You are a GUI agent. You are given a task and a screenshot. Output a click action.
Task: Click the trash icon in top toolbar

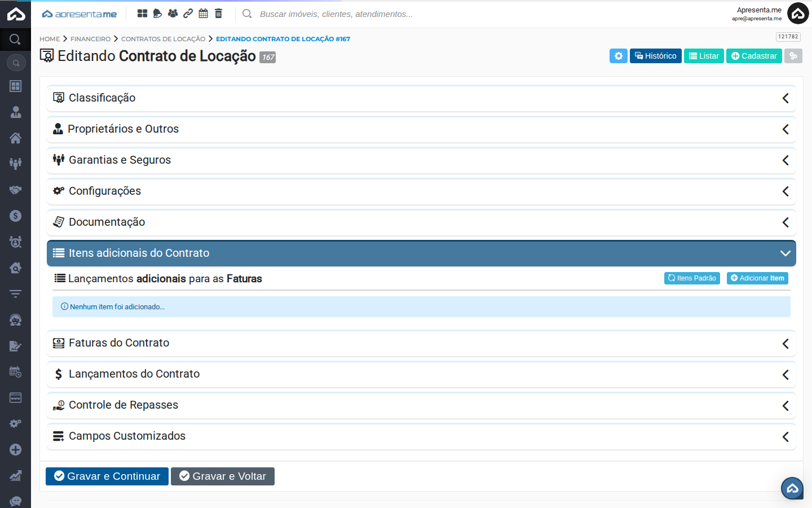(x=218, y=14)
